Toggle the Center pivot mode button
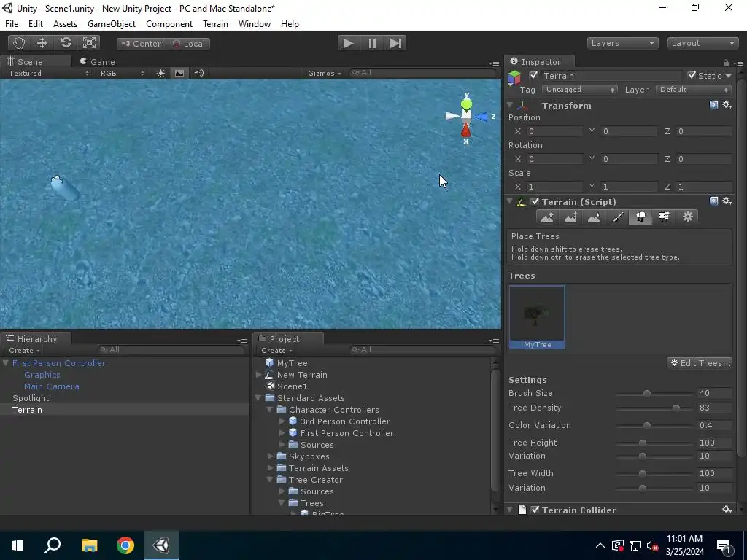This screenshot has width=747, height=560. pyautogui.click(x=141, y=44)
